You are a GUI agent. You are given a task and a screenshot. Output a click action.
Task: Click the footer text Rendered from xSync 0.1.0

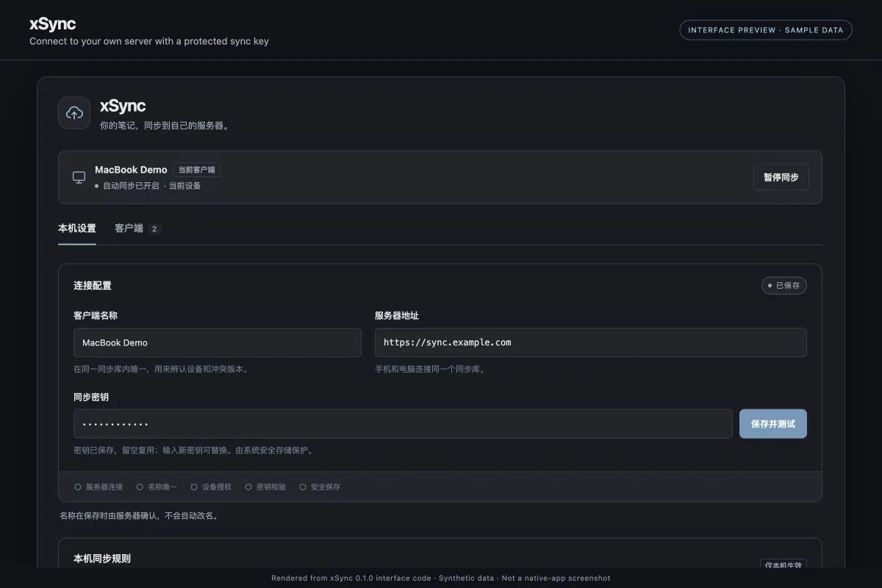click(x=441, y=578)
